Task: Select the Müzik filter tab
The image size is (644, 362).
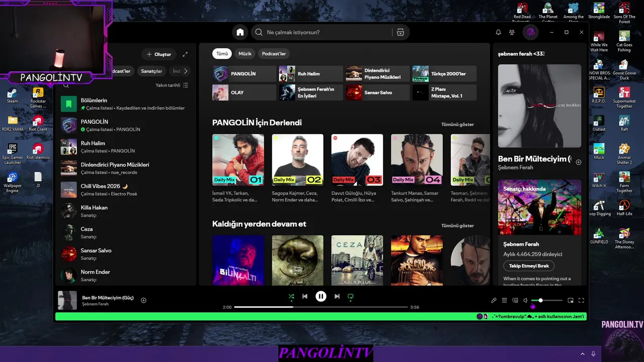Action: (x=245, y=54)
